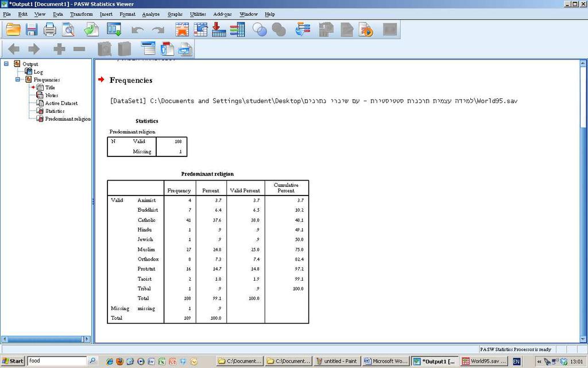Image resolution: width=588 pixels, height=368 pixels.
Task: Click the Print toolbar icon
Action: tap(50, 30)
